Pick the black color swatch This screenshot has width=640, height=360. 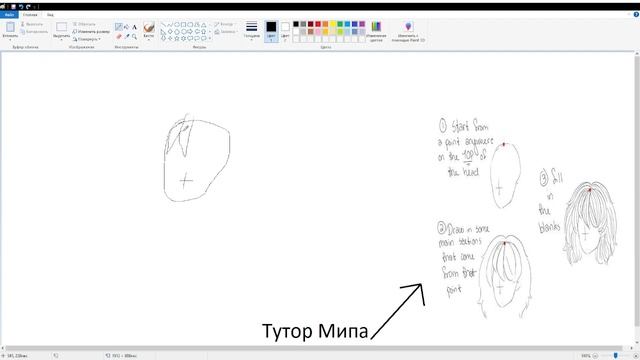[296, 24]
